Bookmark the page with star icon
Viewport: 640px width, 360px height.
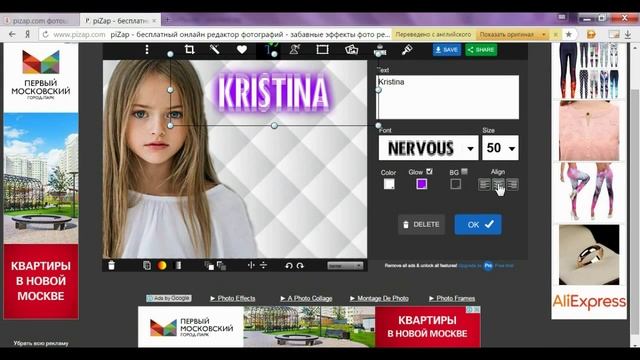point(569,35)
